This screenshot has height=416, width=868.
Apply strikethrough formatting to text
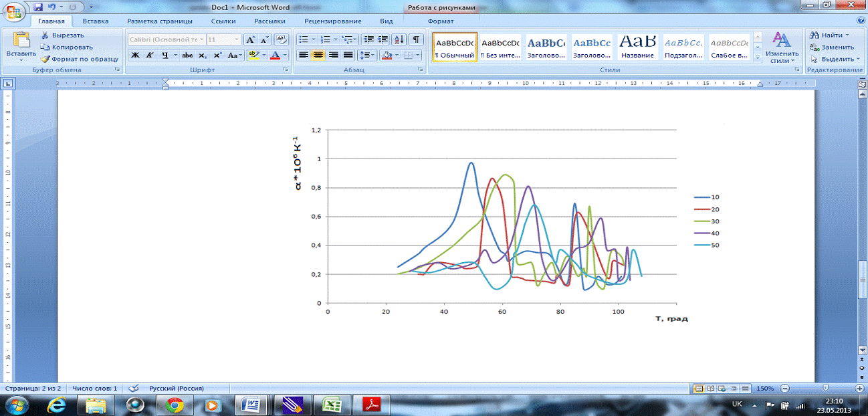click(188, 56)
